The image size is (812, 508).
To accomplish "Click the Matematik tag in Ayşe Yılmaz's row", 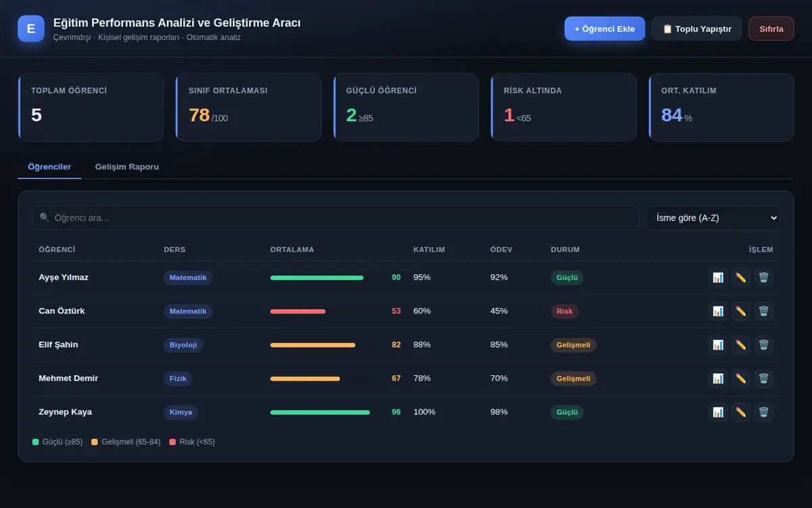I will (x=188, y=278).
